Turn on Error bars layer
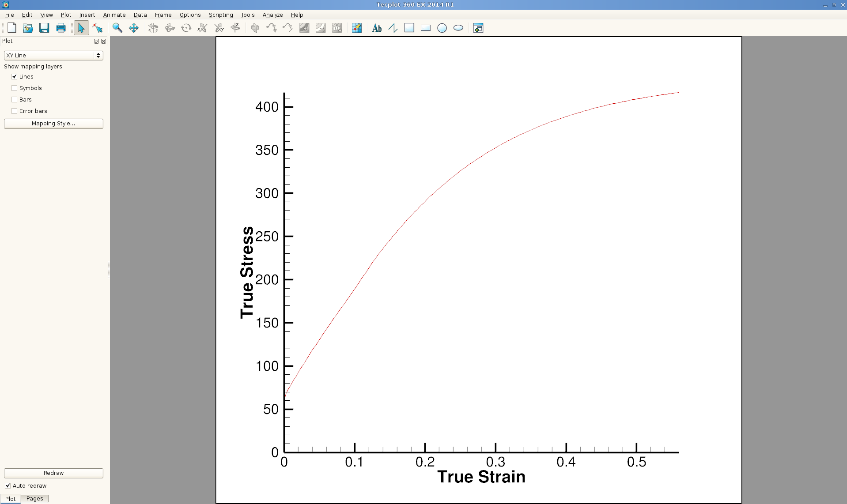Screen dimensions: 847x504 pyautogui.click(x=15, y=111)
